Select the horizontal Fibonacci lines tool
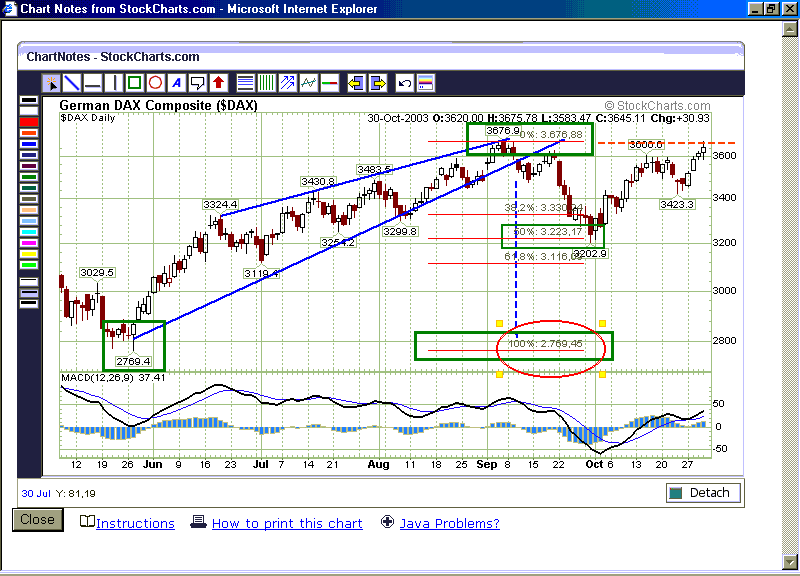This screenshot has width=800, height=576. (x=245, y=83)
